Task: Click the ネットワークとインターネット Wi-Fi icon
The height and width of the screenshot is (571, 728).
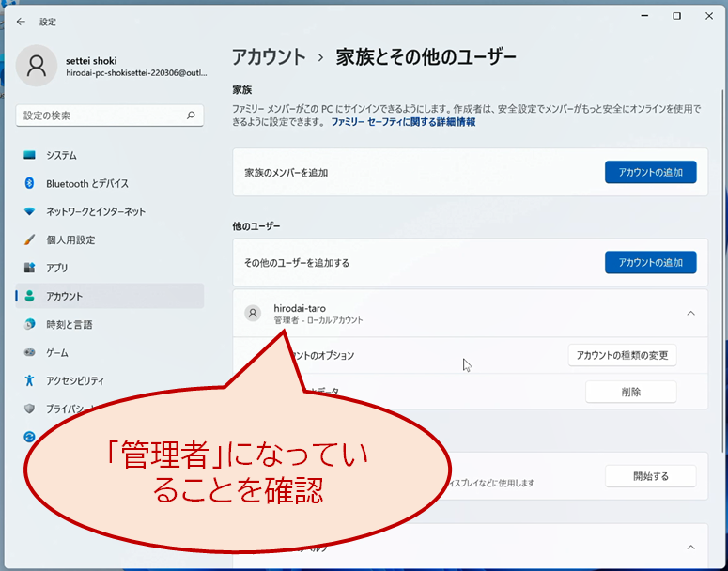Action: (x=29, y=211)
